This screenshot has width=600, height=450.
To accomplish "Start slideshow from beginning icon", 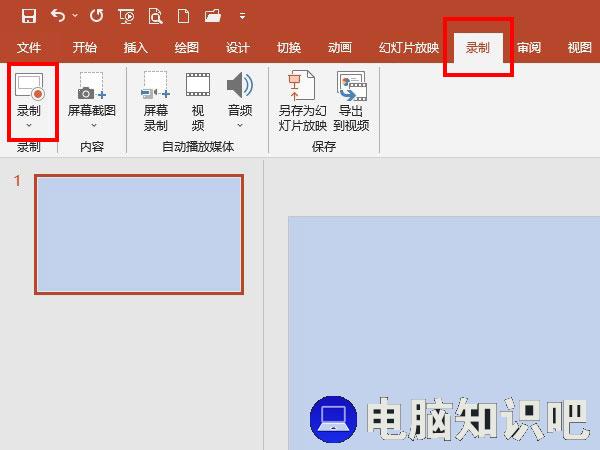I will [126, 16].
